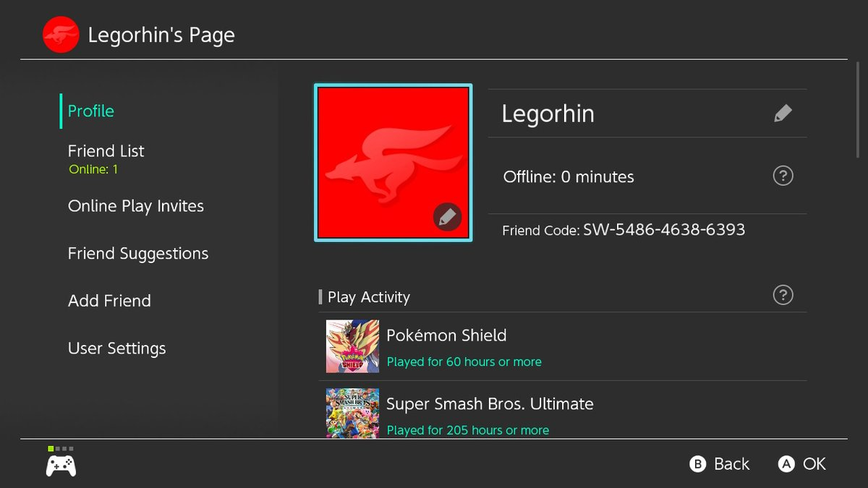The image size is (868, 488).
Task: Open help for Offline status
Action: pos(783,176)
